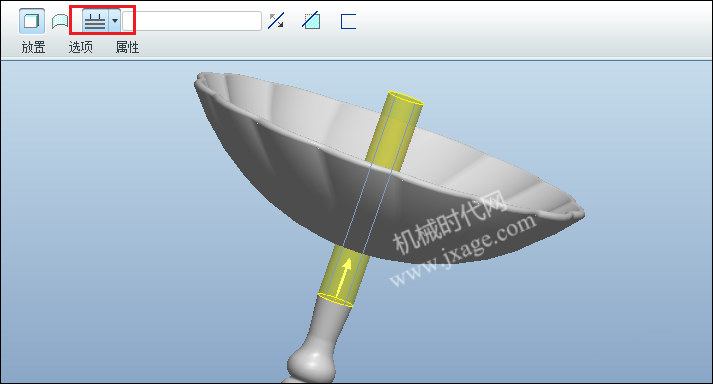
Task: Click the gray stem below the yellow preview
Action: pyautogui.click(x=327, y=324)
